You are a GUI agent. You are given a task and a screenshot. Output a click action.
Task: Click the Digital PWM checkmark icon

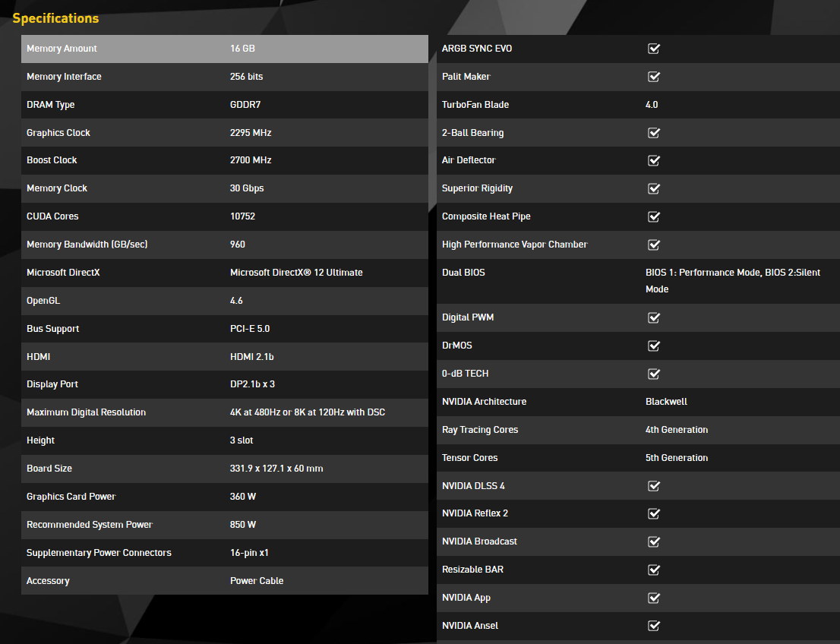(x=653, y=317)
